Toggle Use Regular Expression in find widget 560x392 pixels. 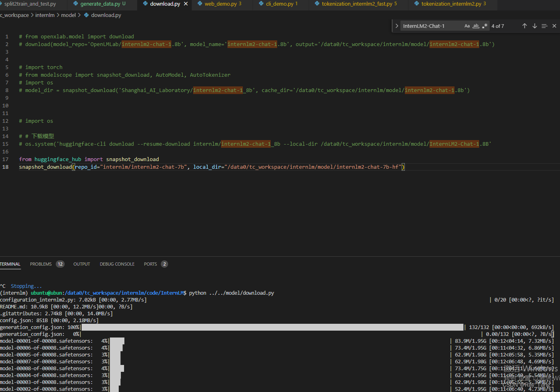point(485,26)
